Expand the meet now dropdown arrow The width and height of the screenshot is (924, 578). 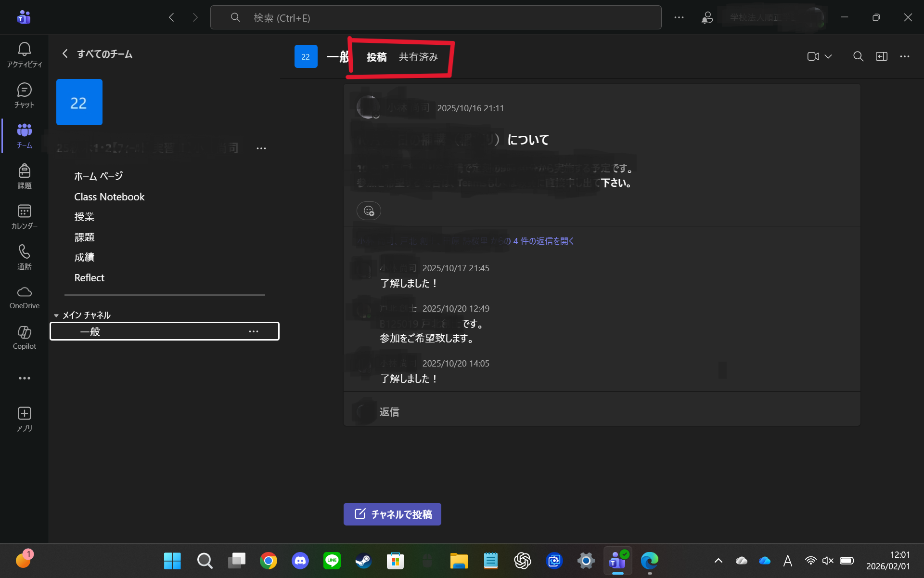point(828,56)
